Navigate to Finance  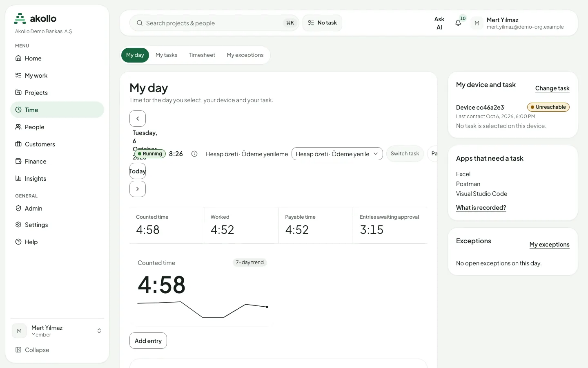pyautogui.click(x=57, y=162)
